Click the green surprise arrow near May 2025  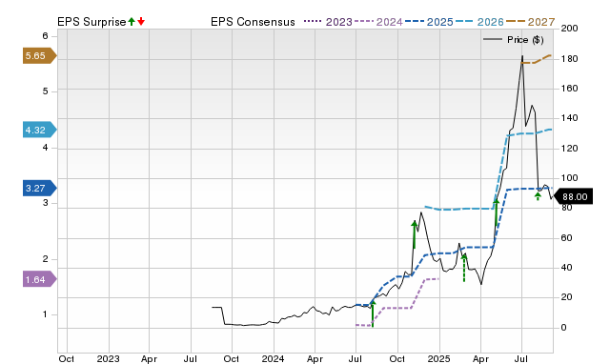pos(496,212)
